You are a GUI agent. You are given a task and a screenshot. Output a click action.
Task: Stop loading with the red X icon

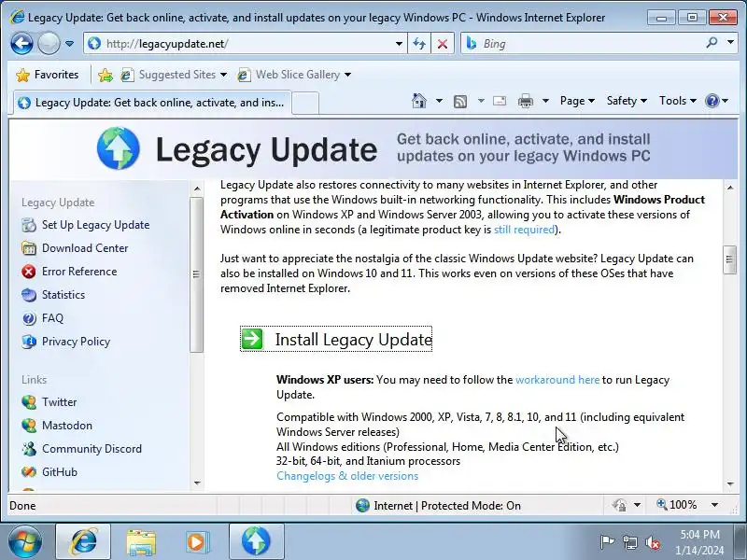443,44
